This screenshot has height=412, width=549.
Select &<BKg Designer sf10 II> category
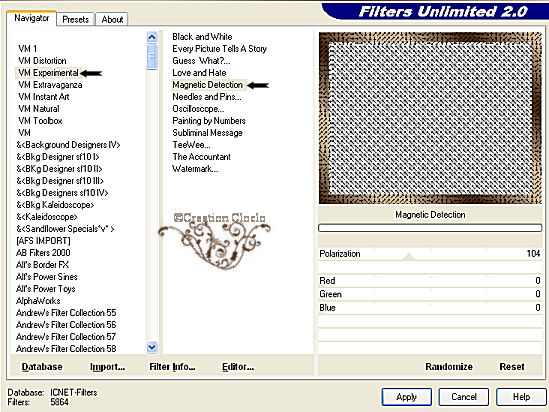(59, 169)
